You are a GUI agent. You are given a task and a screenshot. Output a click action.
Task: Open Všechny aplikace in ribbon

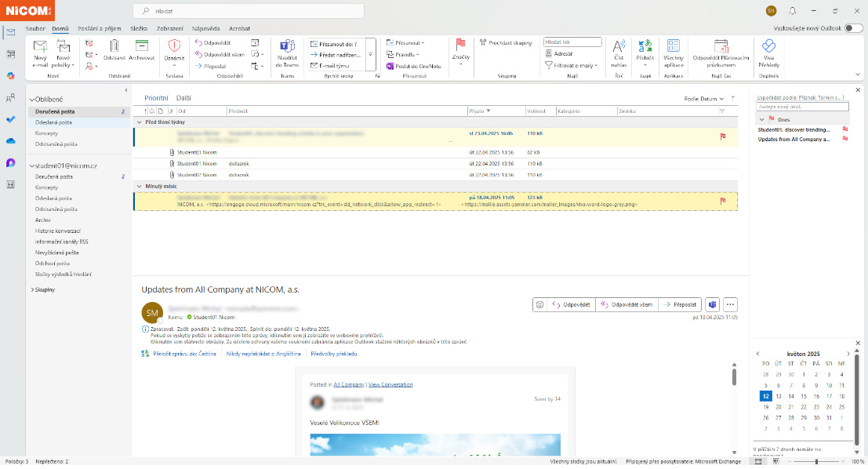click(x=673, y=47)
